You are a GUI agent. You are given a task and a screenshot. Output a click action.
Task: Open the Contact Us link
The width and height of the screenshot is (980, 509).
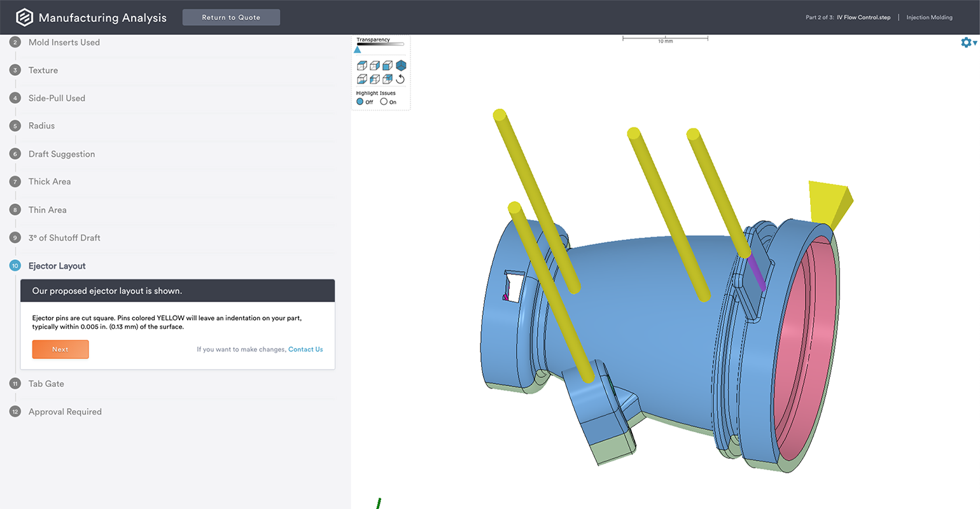click(305, 349)
